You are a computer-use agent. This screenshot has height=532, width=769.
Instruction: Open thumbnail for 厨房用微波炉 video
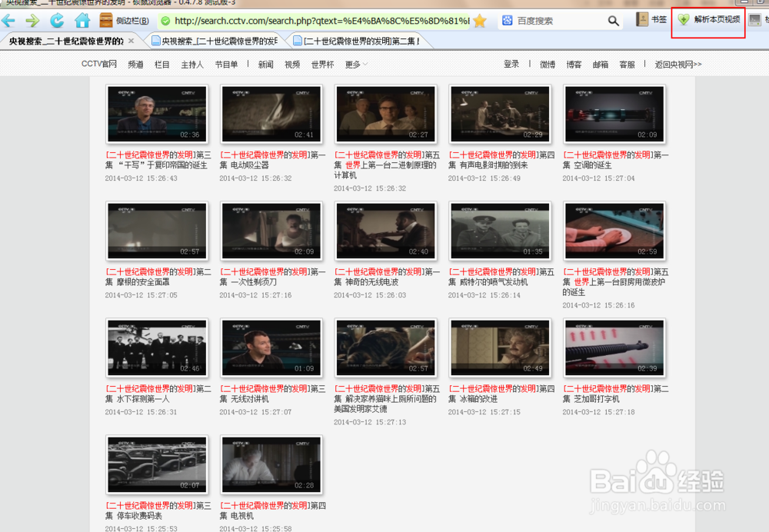614,231
